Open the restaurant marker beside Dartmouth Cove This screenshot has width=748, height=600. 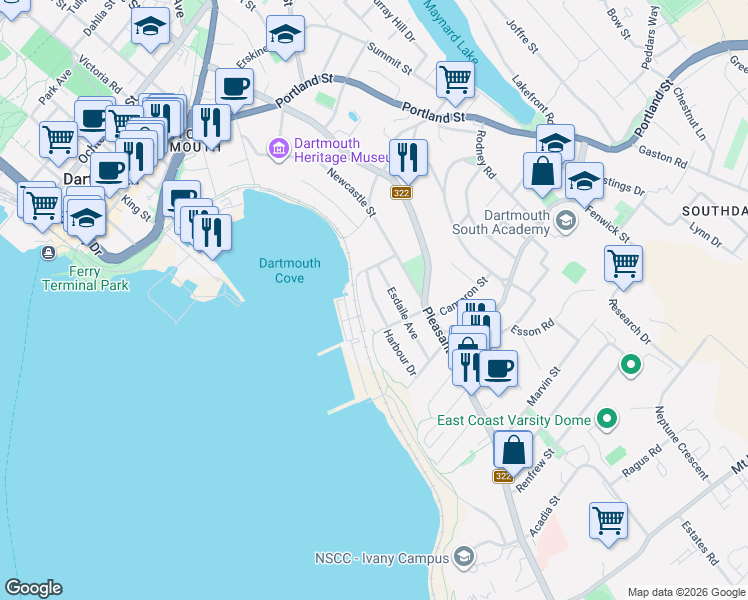[212, 235]
